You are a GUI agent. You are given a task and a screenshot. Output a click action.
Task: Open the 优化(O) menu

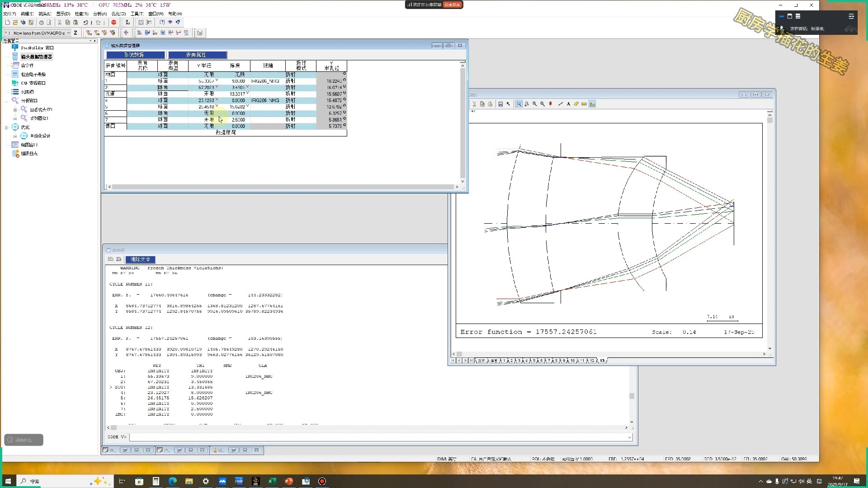(x=118, y=14)
